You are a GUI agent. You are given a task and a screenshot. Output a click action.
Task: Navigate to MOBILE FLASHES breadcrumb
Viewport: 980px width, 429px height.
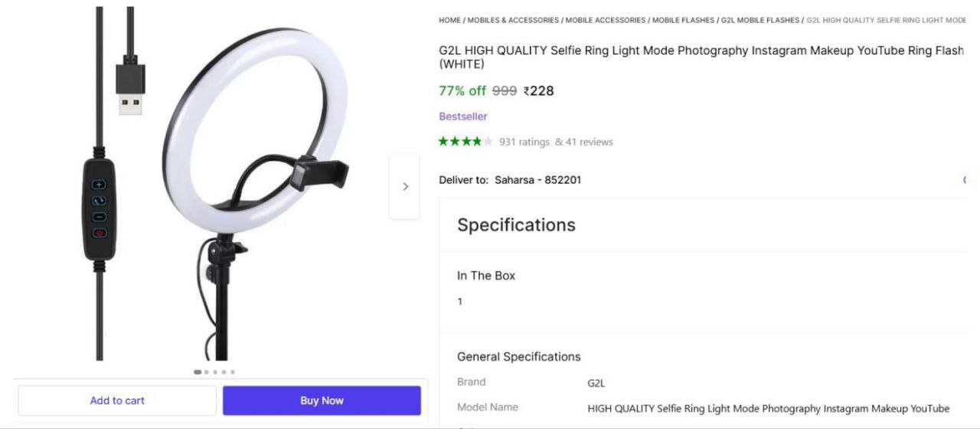tap(683, 20)
